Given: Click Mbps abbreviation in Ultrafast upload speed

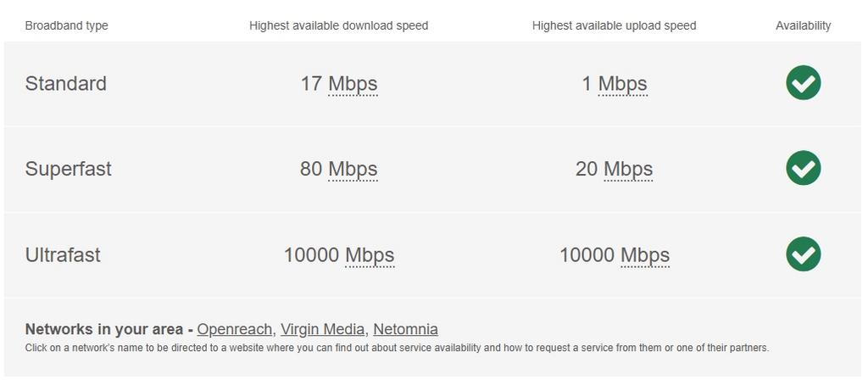Looking at the screenshot, I should [x=645, y=255].
